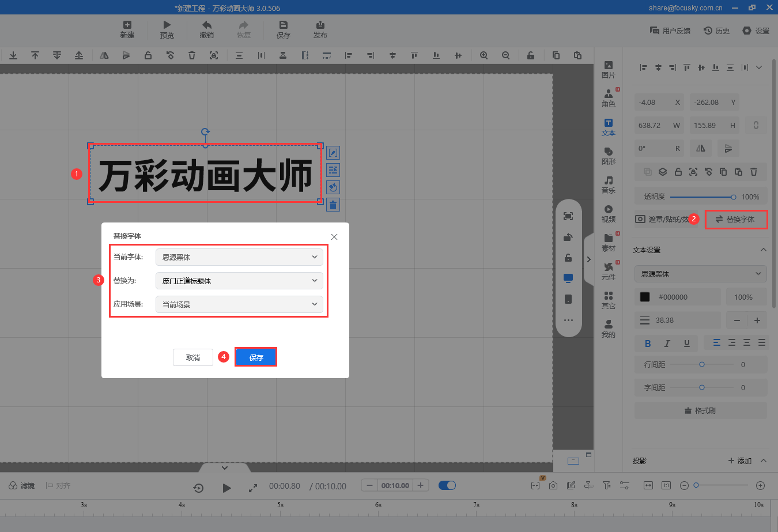Open the 设置 menu at top right
The image size is (778, 532).
756,31
